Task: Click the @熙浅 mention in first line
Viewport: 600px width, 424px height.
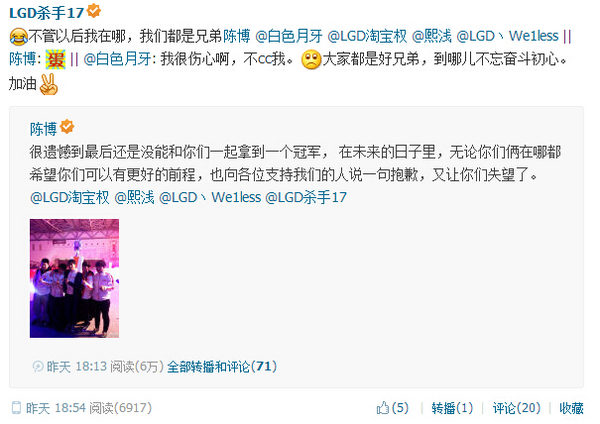Action: coord(431,36)
